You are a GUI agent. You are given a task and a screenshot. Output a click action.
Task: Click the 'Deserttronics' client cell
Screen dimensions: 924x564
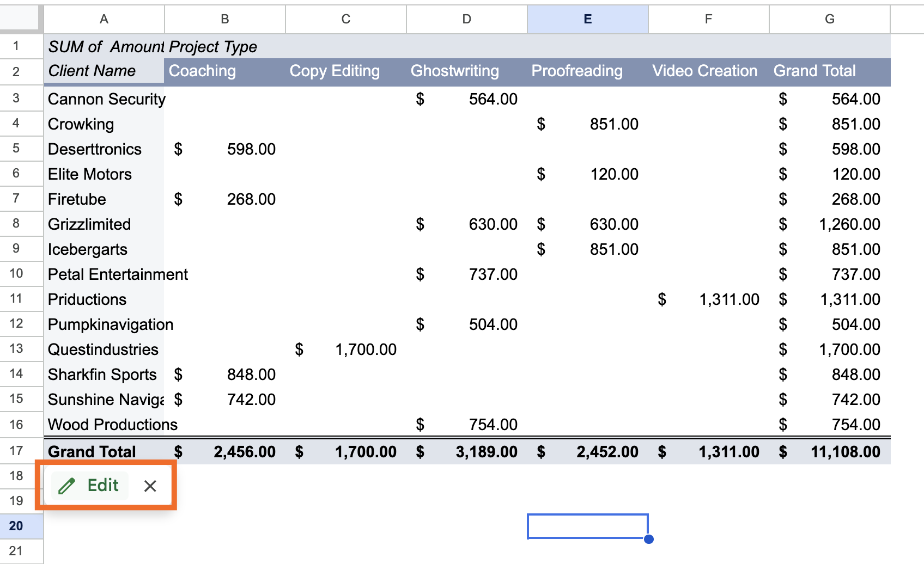click(x=104, y=149)
